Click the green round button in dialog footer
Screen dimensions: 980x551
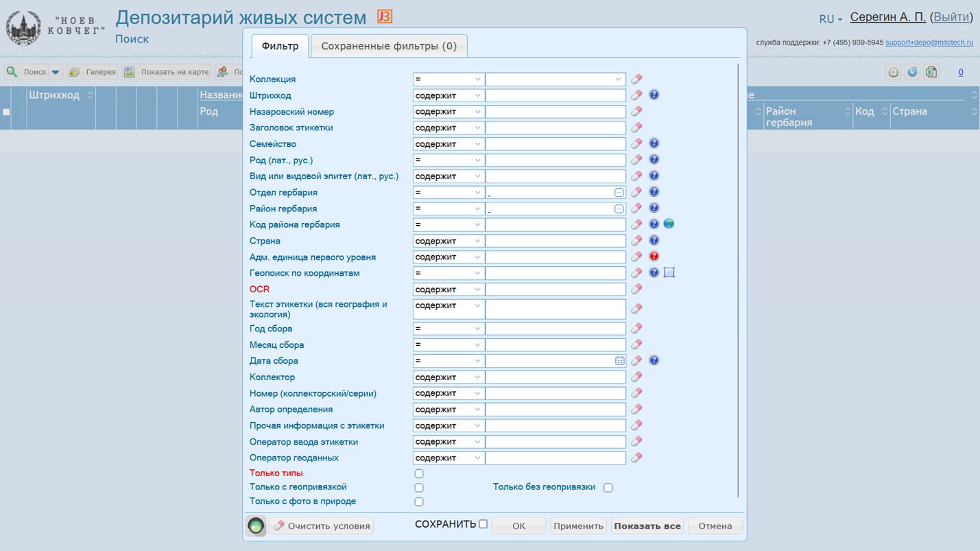[x=256, y=526]
